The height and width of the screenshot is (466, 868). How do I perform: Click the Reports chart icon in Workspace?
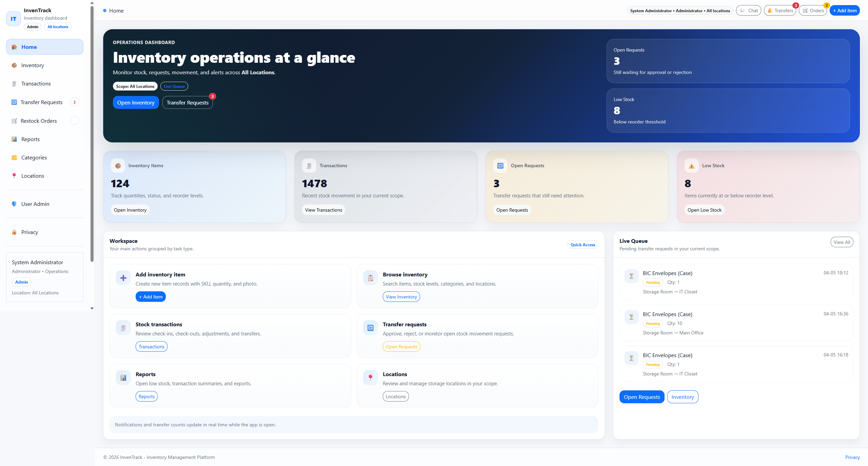123,377
